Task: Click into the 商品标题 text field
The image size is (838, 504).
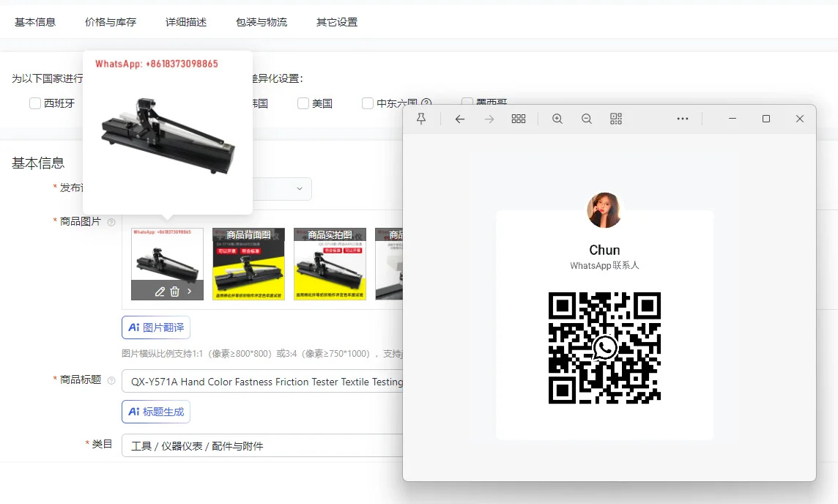Action: [262, 382]
